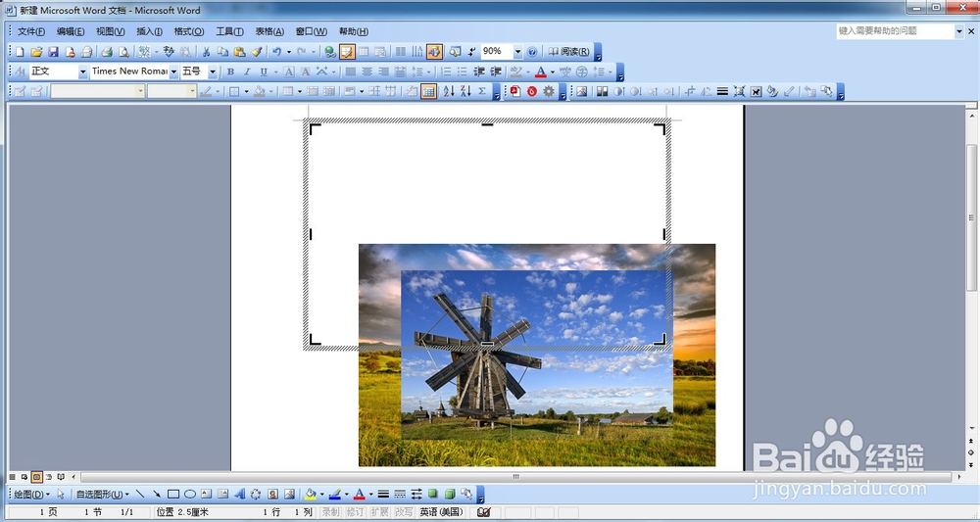Create a new blank document

[x=20, y=52]
